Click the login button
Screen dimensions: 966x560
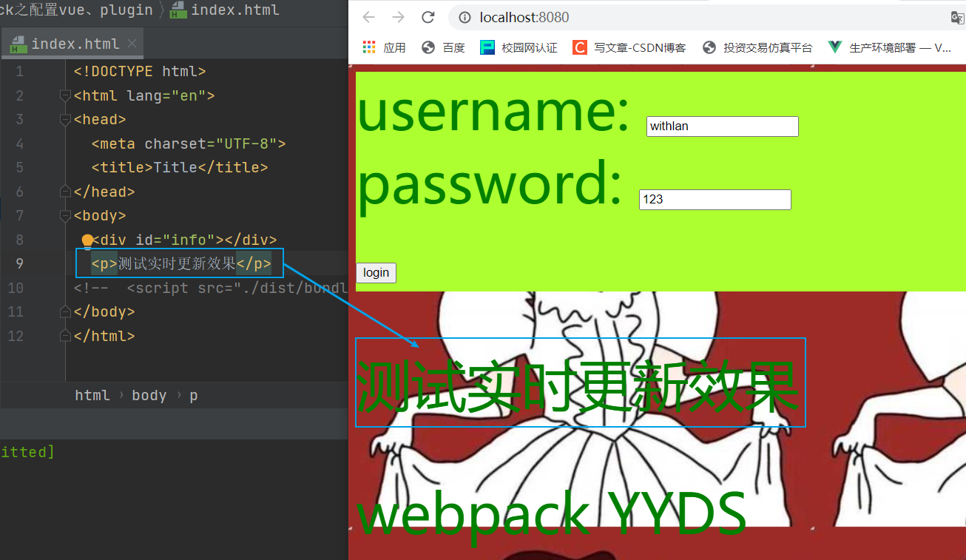(x=376, y=273)
